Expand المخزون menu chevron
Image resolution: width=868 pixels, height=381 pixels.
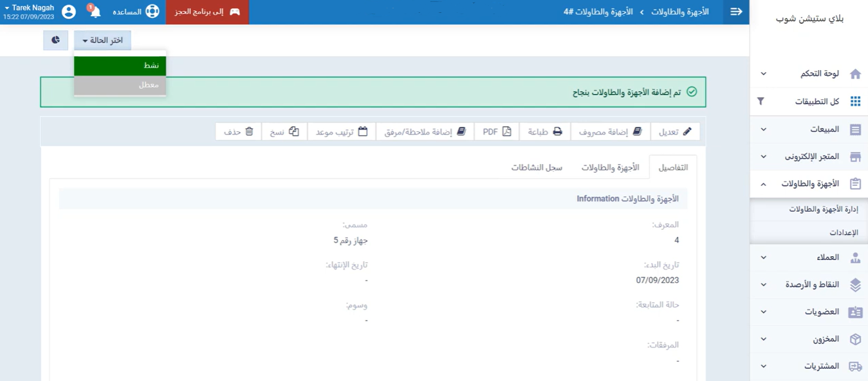pos(764,339)
